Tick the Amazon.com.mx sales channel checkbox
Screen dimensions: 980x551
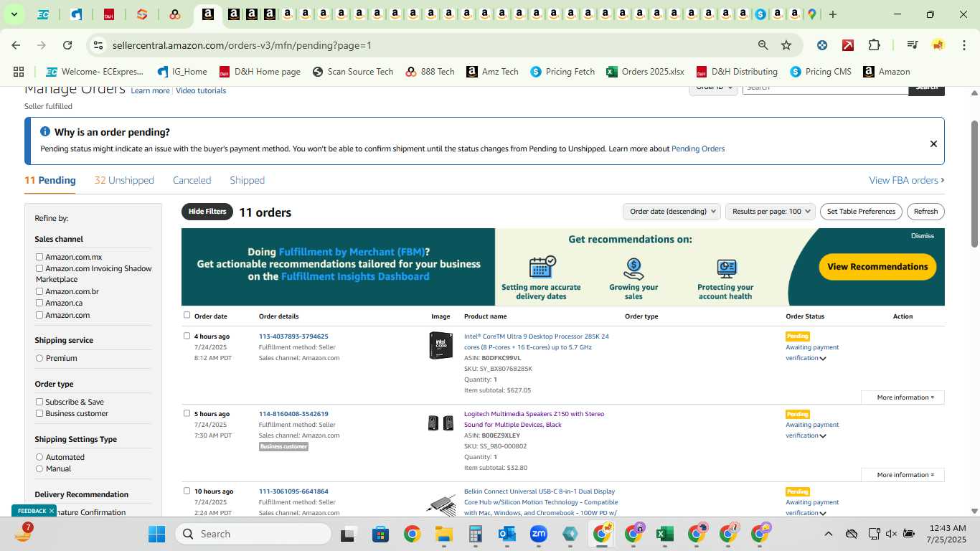point(39,257)
